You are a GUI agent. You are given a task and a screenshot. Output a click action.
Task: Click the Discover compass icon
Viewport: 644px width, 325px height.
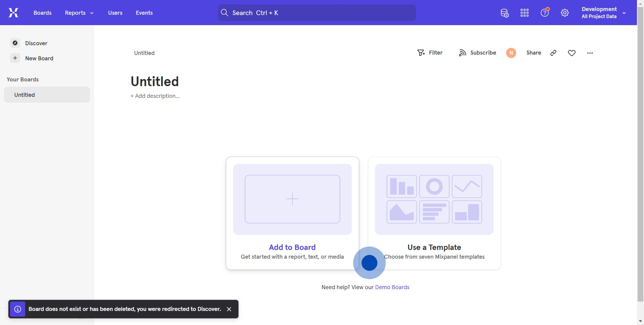[x=15, y=43]
